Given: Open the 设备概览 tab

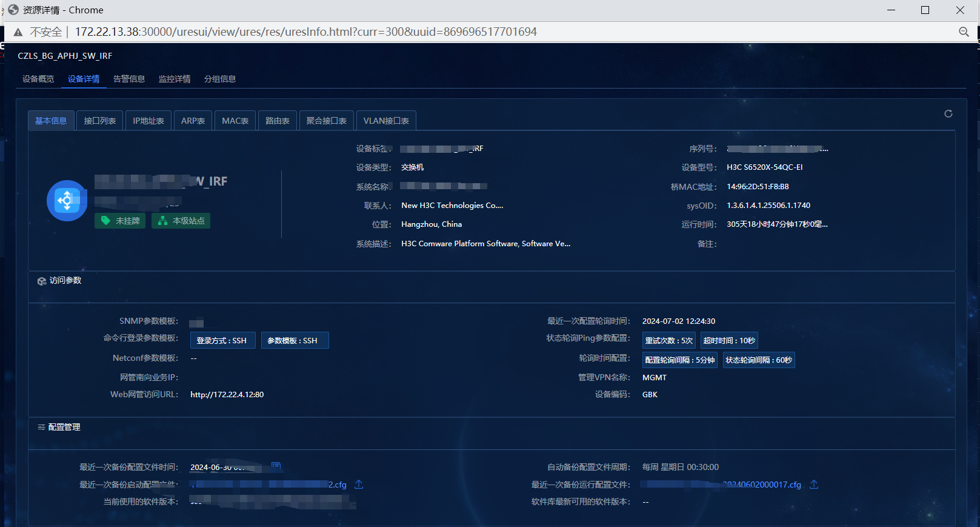Looking at the screenshot, I should click(38, 79).
